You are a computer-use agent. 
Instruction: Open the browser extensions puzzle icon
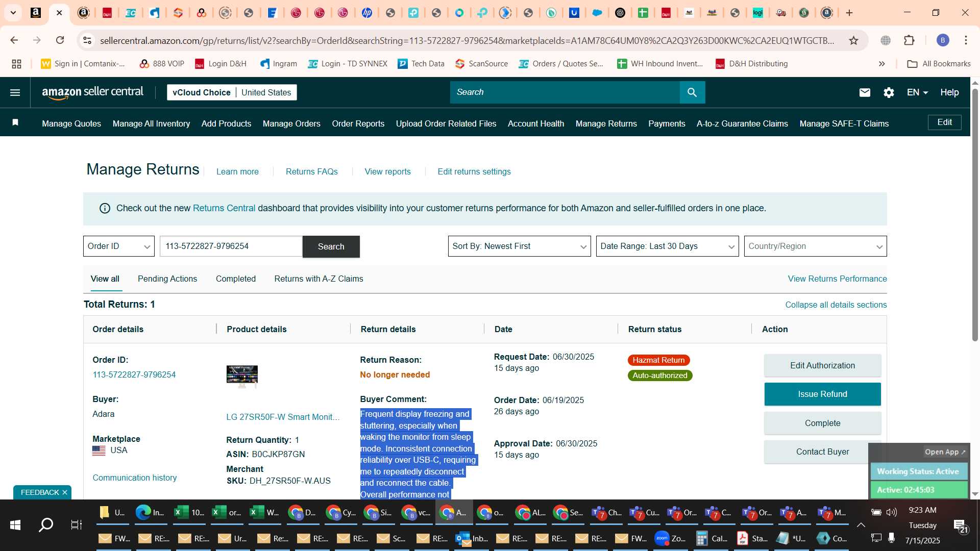[x=909, y=40]
